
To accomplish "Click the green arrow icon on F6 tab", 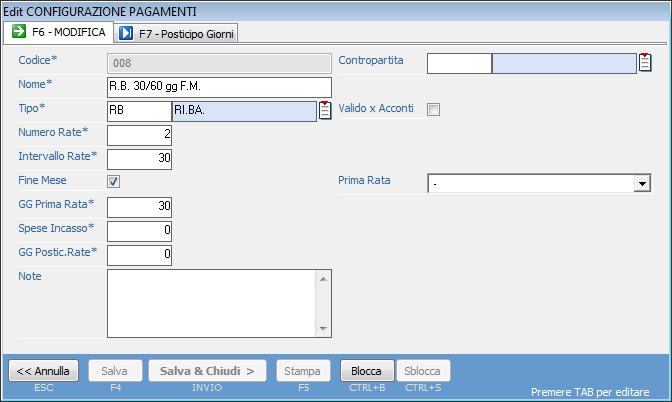I will click(18, 32).
